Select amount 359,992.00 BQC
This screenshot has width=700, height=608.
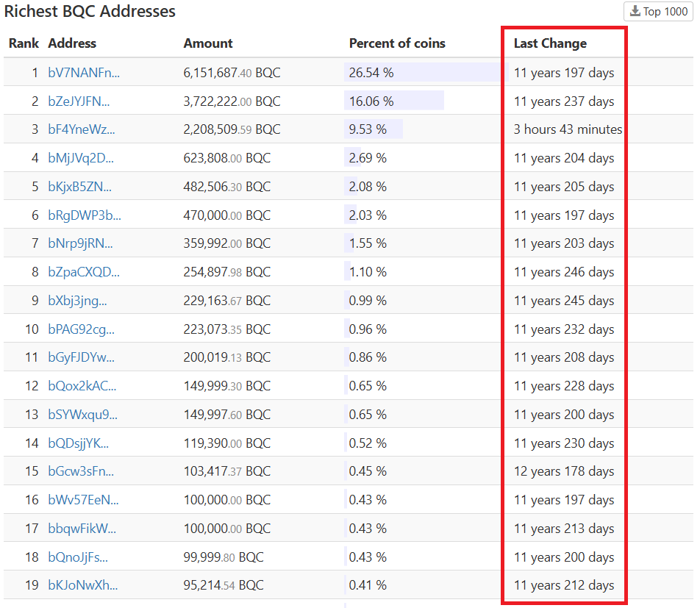(226, 243)
